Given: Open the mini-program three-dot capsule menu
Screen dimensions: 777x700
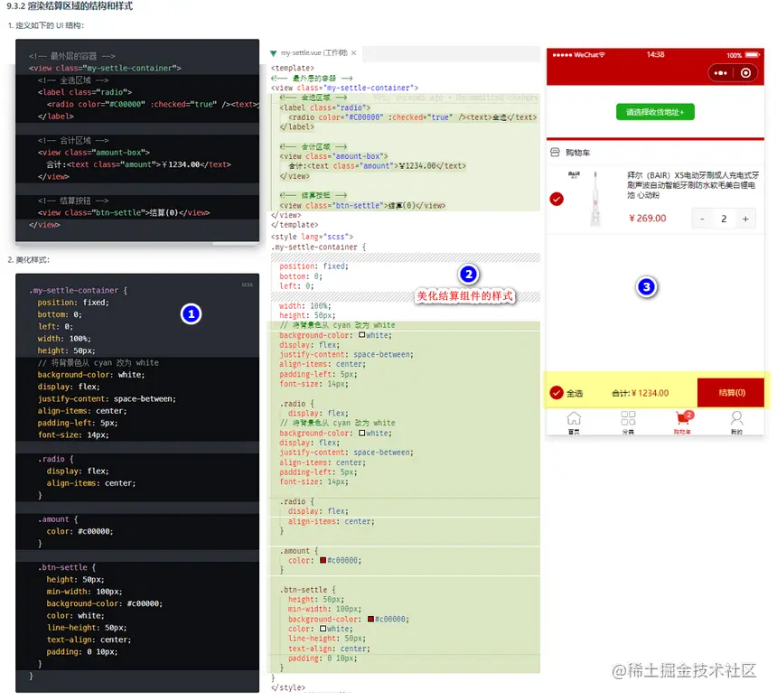Looking at the screenshot, I should tap(720, 73).
